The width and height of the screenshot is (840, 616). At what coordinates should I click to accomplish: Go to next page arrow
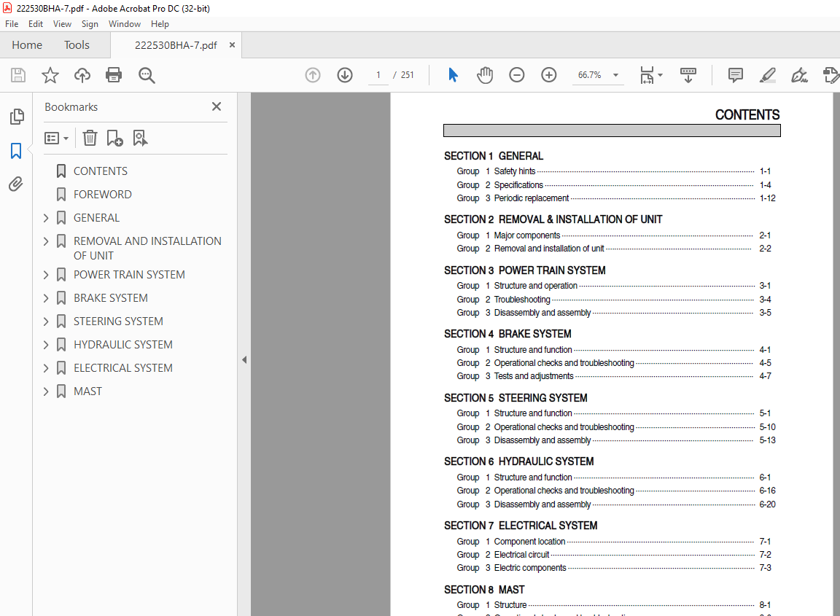pyautogui.click(x=345, y=75)
